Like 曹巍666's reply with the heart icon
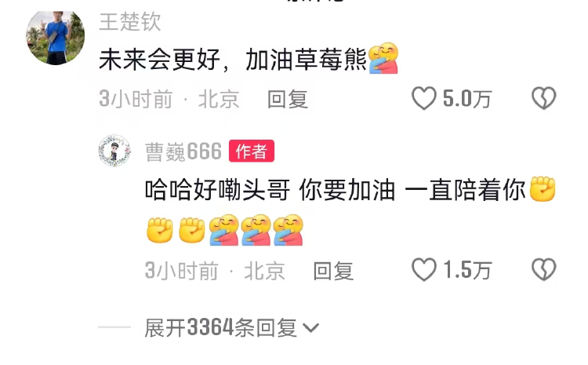The image size is (588, 365). point(423,269)
